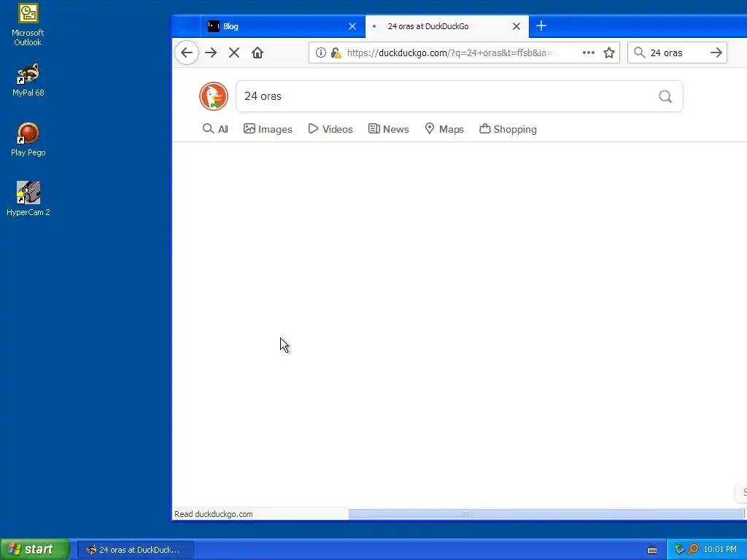Click the network tray icon
The width and height of the screenshot is (747, 560).
coord(679,550)
